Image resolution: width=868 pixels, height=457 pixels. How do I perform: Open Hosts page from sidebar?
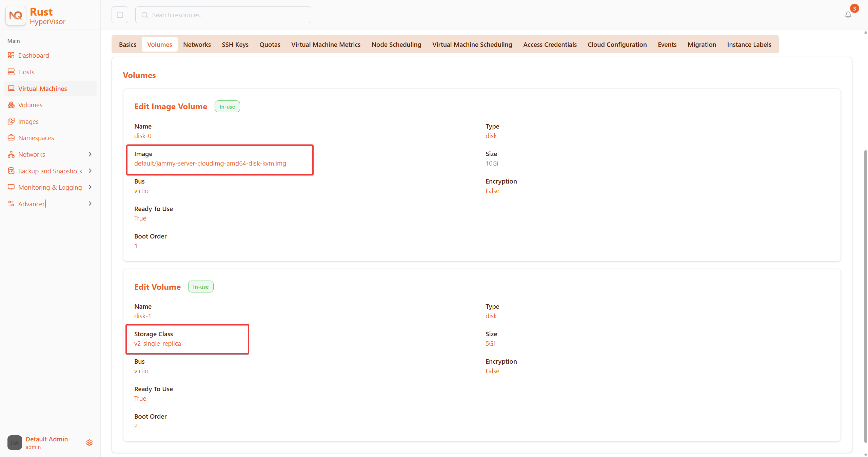(x=50, y=72)
